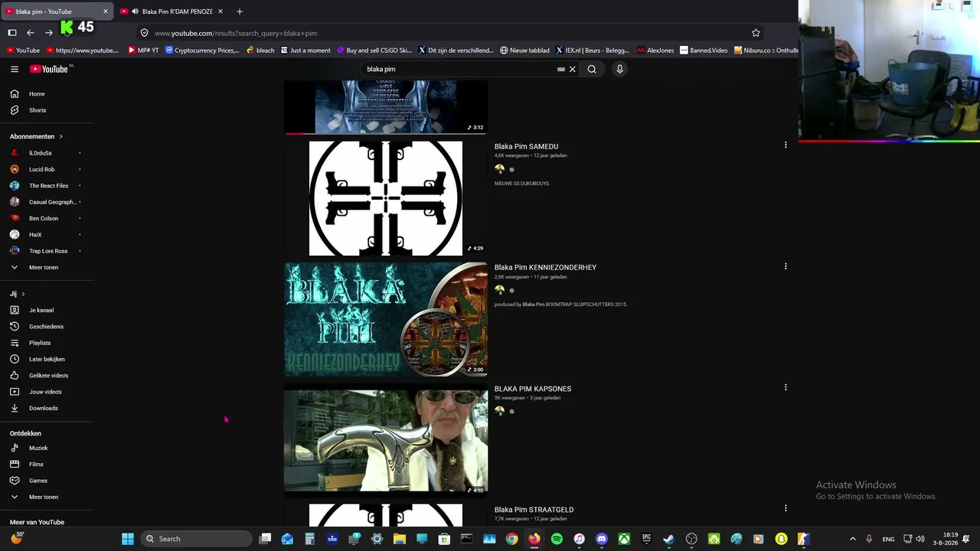Open more options for BLAKA PIM KAPSONES
The width and height of the screenshot is (980, 551).
pyautogui.click(x=786, y=387)
